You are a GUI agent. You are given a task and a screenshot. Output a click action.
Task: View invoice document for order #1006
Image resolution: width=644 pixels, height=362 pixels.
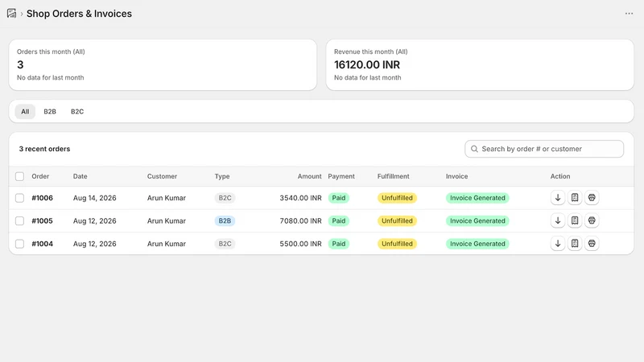[x=575, y=198]
